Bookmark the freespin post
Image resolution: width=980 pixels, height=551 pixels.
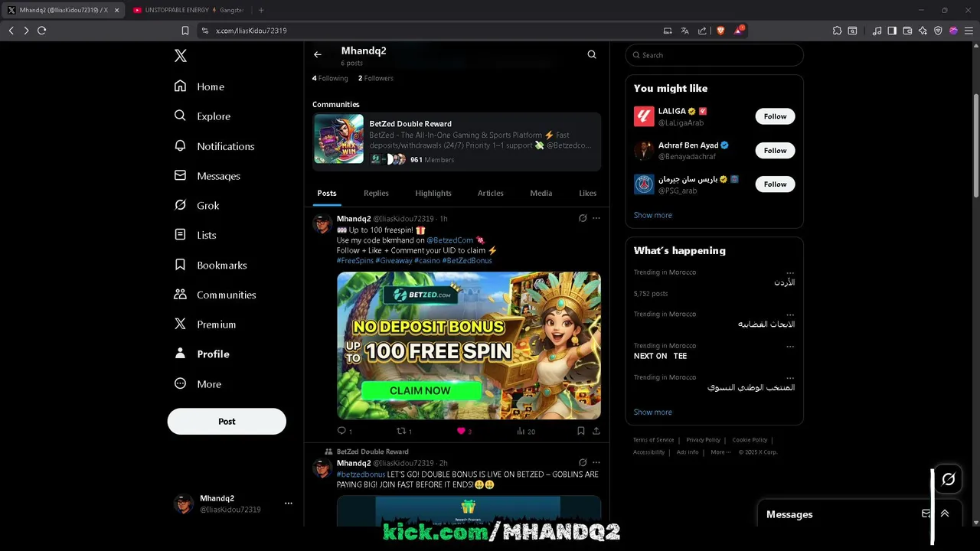pos(581,431)
